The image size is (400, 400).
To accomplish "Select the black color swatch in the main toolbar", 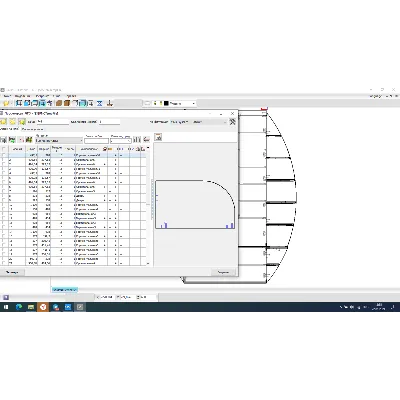I will coord(166,104).
